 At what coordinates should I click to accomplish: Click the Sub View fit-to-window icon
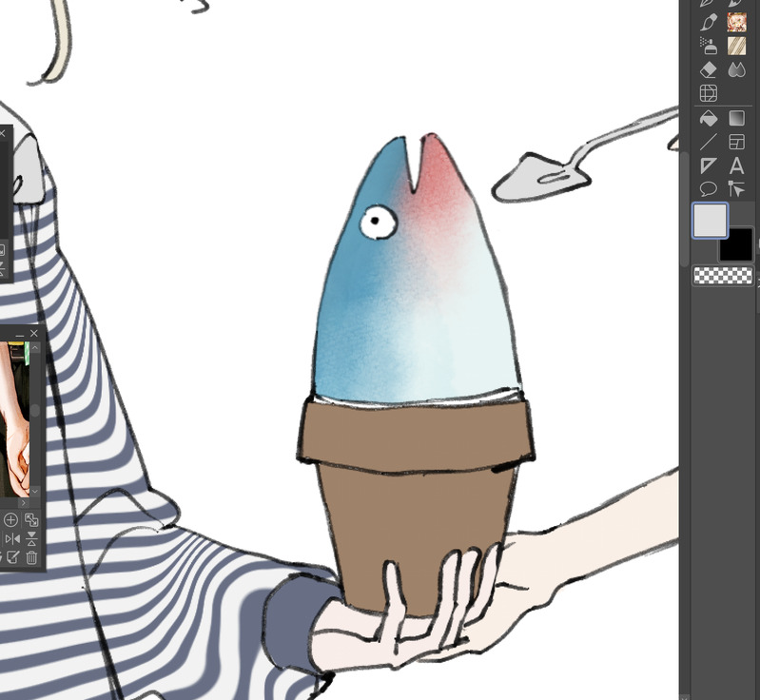(31, 520)
